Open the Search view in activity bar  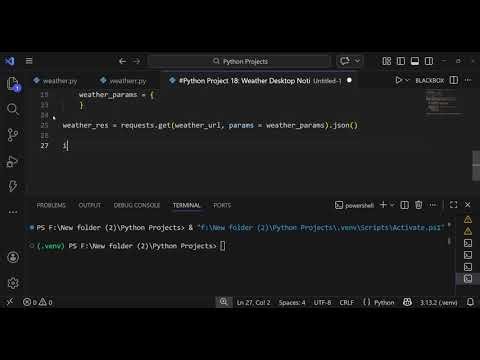13,109
